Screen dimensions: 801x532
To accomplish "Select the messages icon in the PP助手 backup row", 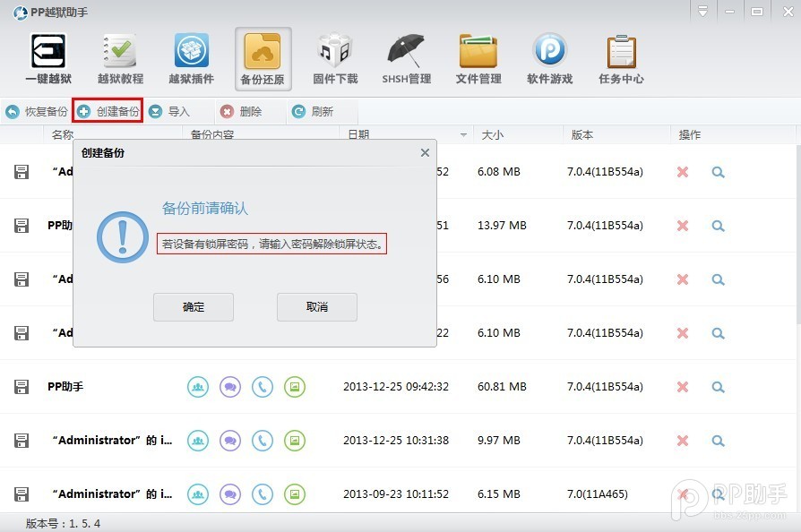I will (230, 387).
